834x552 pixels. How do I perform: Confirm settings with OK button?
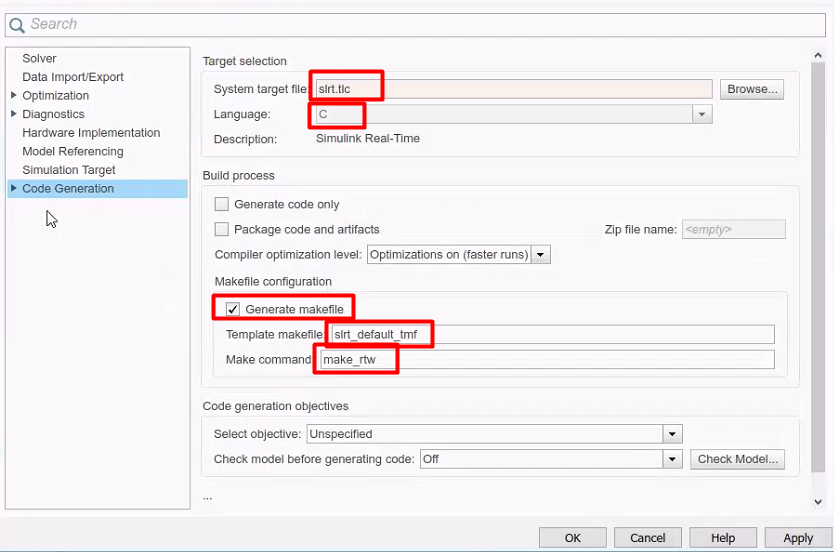[572, 537]
